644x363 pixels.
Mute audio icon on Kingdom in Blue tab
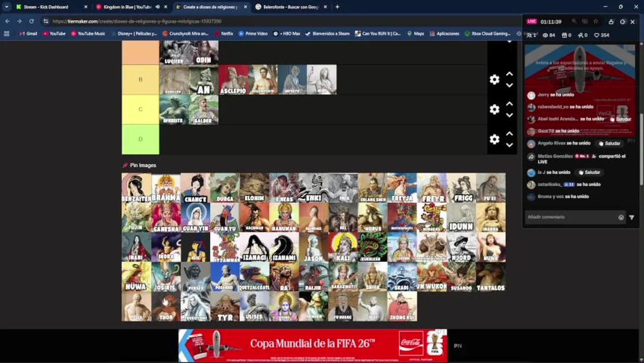click(x=158, y=7)
